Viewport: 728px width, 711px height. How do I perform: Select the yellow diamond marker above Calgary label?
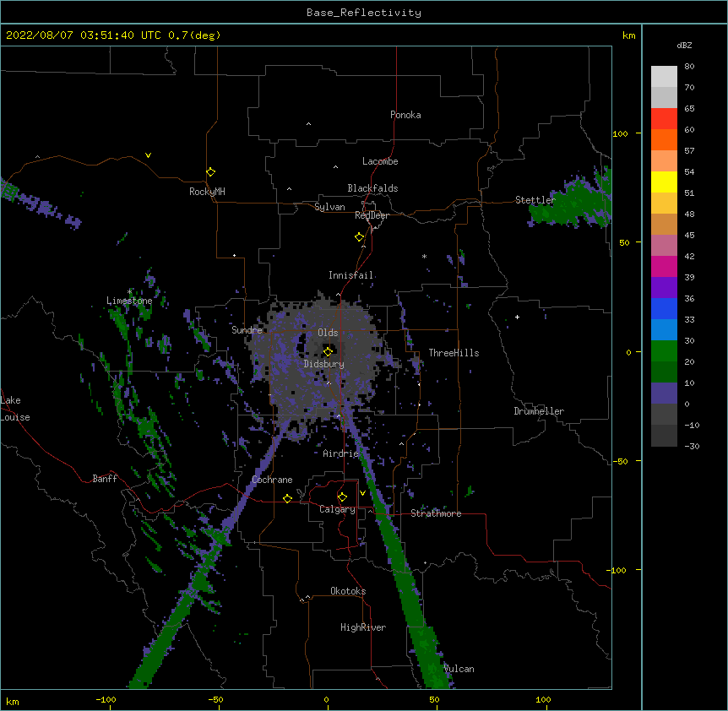coord(342,497)
